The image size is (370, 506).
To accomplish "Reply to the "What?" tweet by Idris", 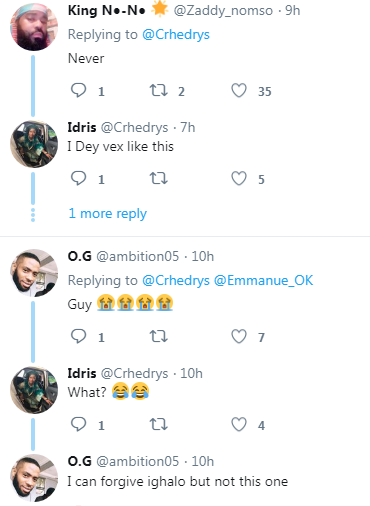I will click(79, 424).
